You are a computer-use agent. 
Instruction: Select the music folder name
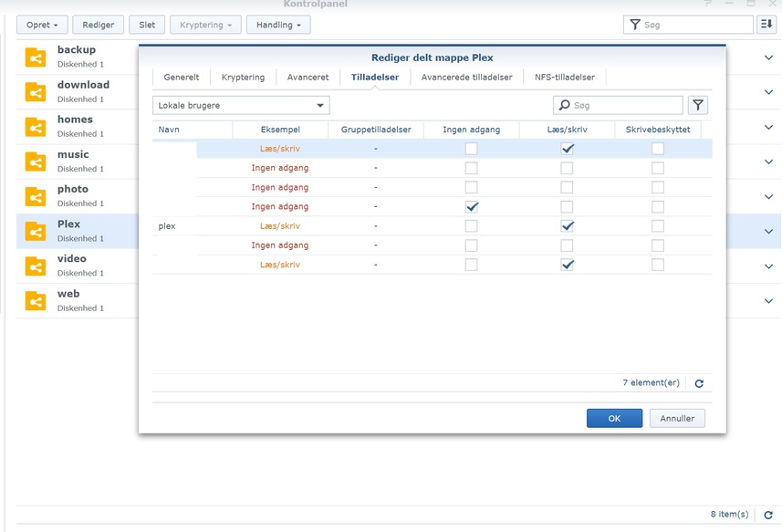[x=73, y=154]
